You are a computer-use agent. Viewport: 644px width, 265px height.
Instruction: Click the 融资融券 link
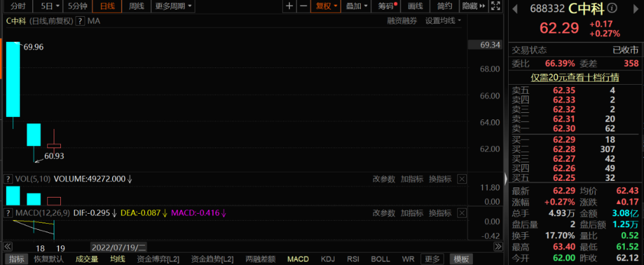point(402,21)
